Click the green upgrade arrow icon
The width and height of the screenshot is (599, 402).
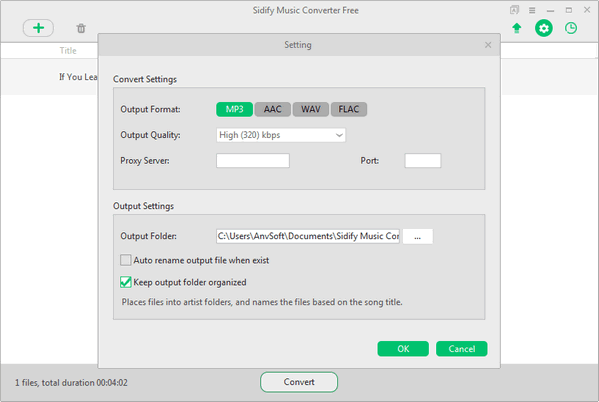pyautogui.click(x=516, y=28)
